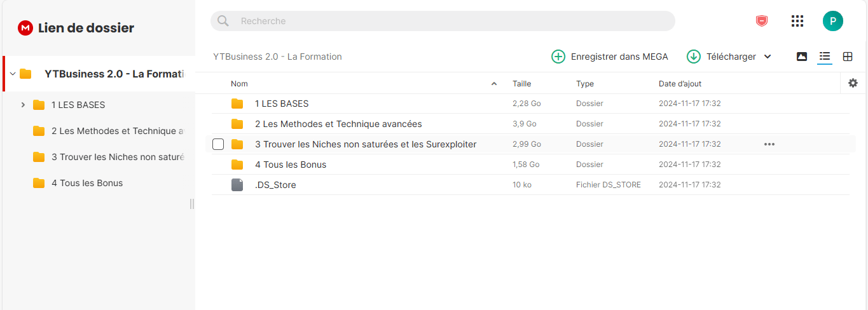
Task: Sort by Date d'ajout column header
Action: pos(680,84)
